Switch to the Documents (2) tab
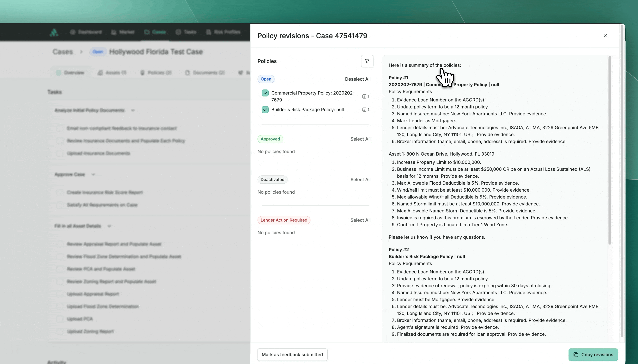 click(205, 73)
